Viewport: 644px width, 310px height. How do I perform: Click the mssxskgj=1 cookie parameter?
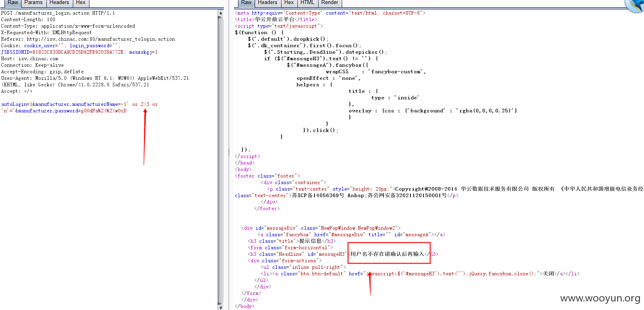(143, 52)
